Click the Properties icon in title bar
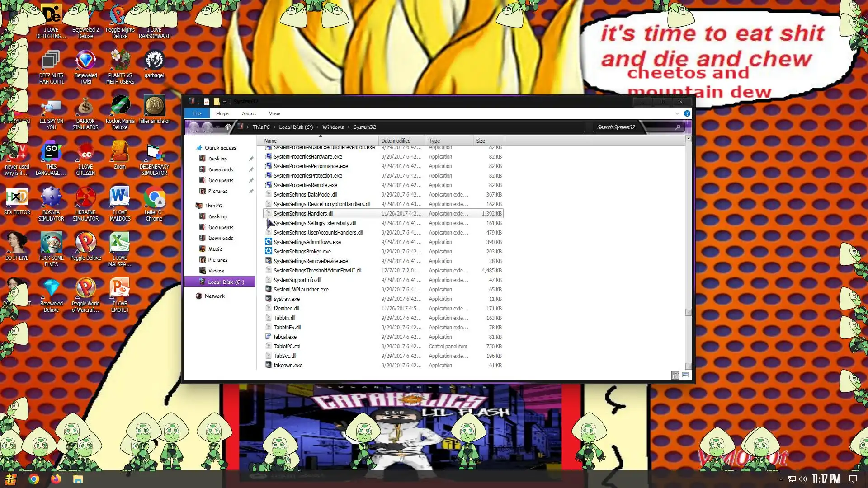Image resolution: width=868 pixels, height=488 pixels. click(207, 102)
